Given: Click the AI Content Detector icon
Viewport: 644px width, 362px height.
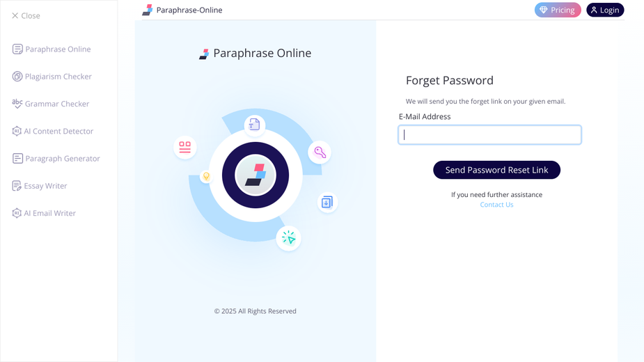Looking at the screenshot, I should pos(17,131).
